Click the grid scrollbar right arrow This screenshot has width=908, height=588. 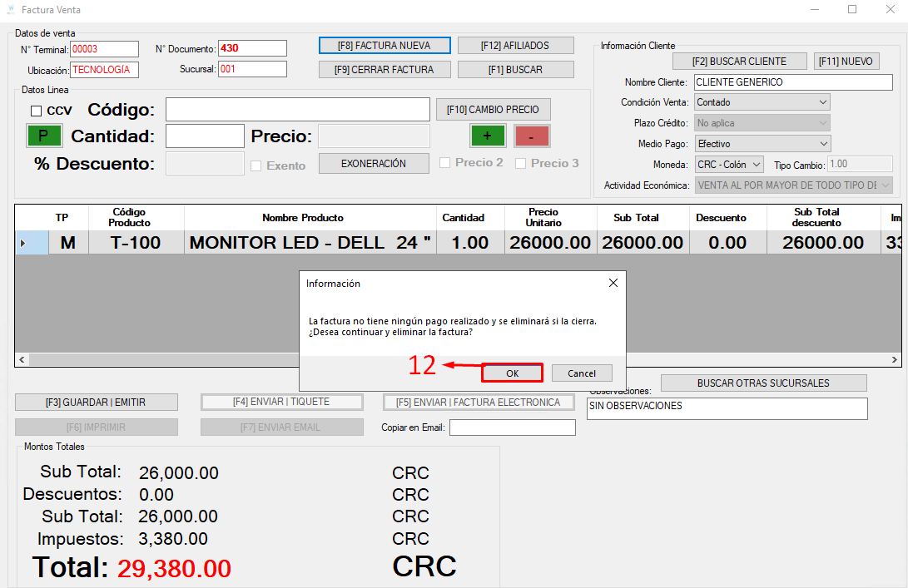(x=894, y=359)
